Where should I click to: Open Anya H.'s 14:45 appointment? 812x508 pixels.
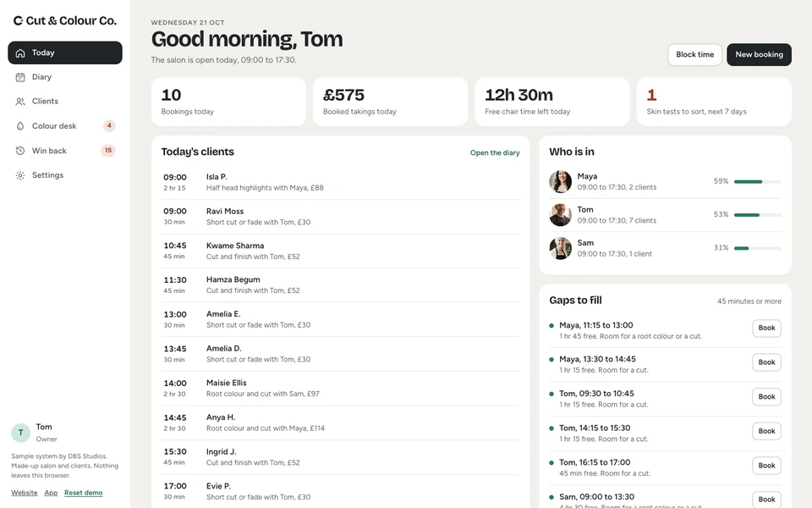(x=341, y=423)
